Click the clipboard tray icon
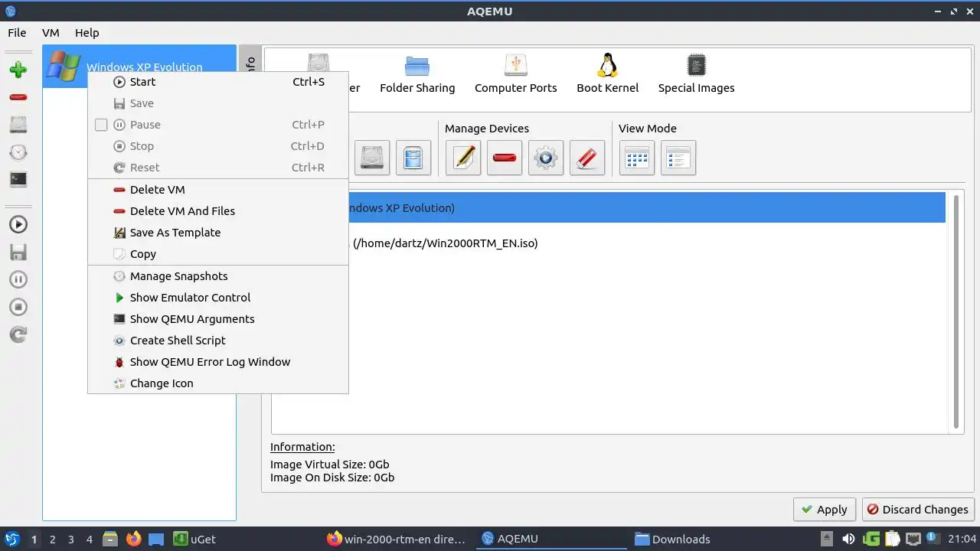Screen dimensions: 980x551 coord(893,539)
